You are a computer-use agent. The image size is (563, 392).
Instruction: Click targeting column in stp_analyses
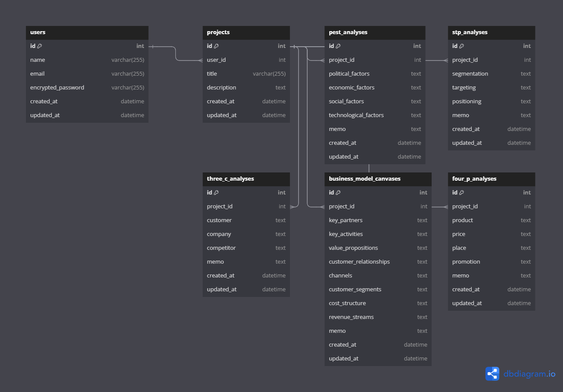[492, 87]
